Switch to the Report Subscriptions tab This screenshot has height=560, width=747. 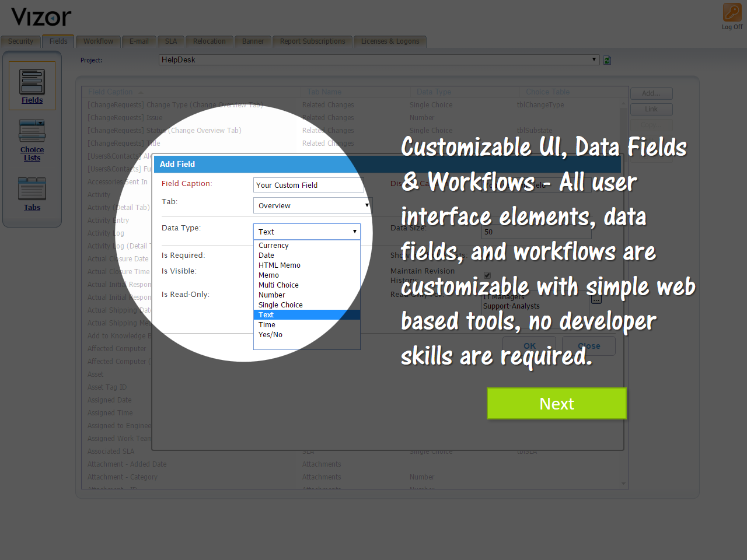[x=312, y=41]
